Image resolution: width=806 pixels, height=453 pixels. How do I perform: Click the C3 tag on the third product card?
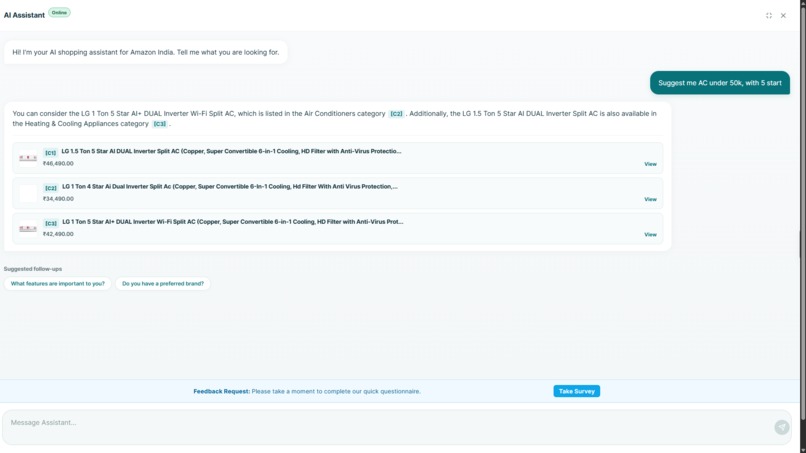50,223
